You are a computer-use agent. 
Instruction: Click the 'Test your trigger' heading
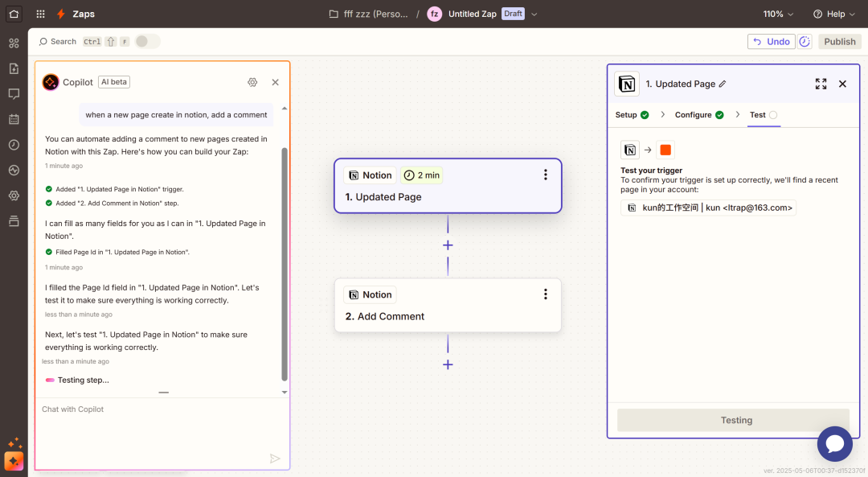(x=652, y=171)
